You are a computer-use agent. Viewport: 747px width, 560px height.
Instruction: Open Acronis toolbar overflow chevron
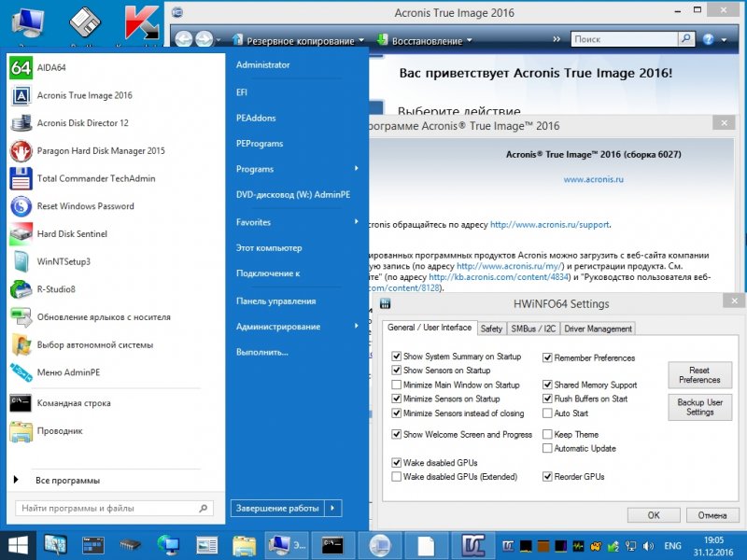click(557, 39)
